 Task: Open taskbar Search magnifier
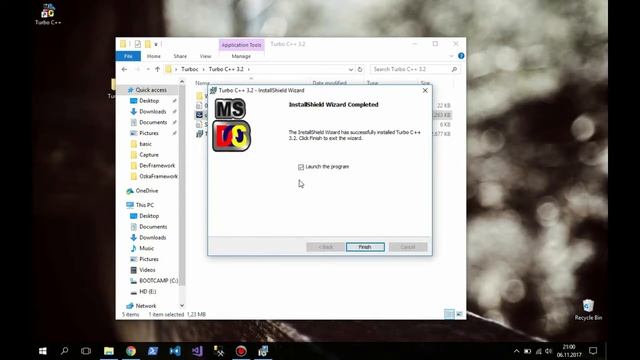click(64, 351)
